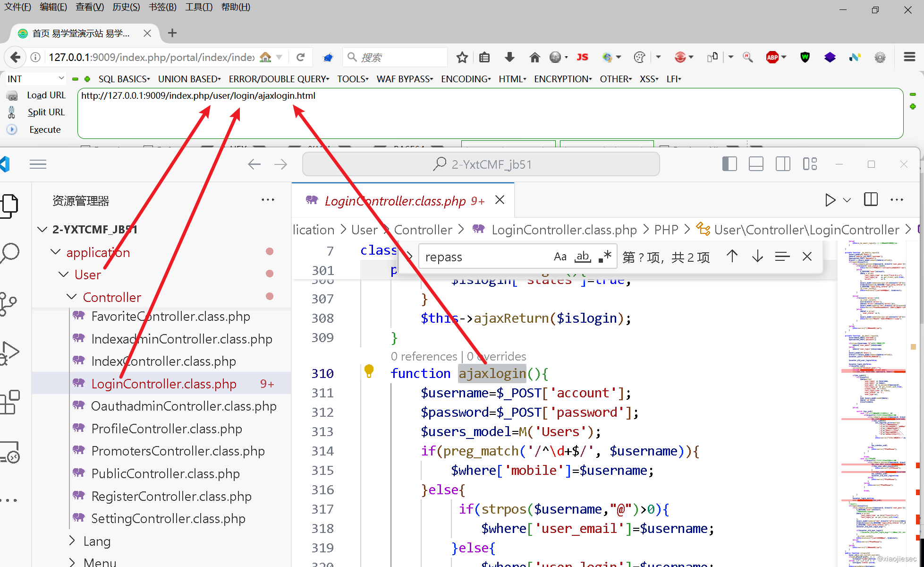Screen dimensions: 924x567
Task: Toggle Match Whole Word in find widget
Action: coord(583,257)
